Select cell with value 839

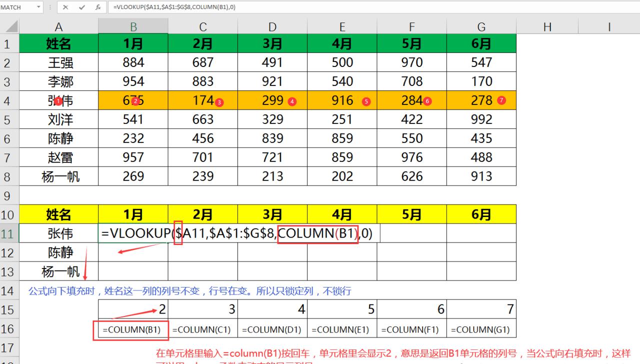pos(272,138)
